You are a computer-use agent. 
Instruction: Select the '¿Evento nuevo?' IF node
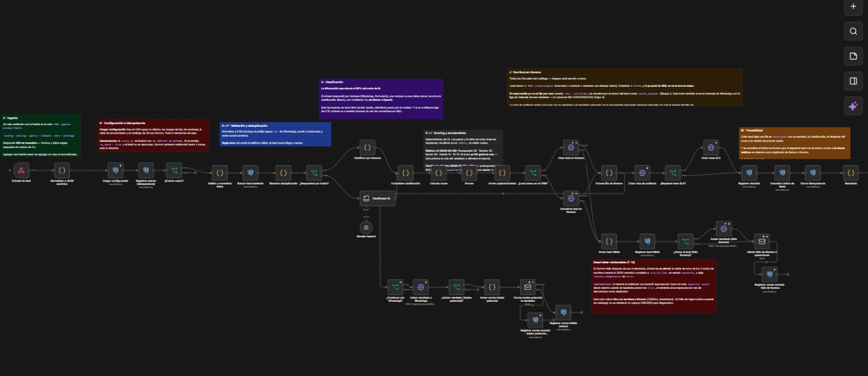[174, 170]
